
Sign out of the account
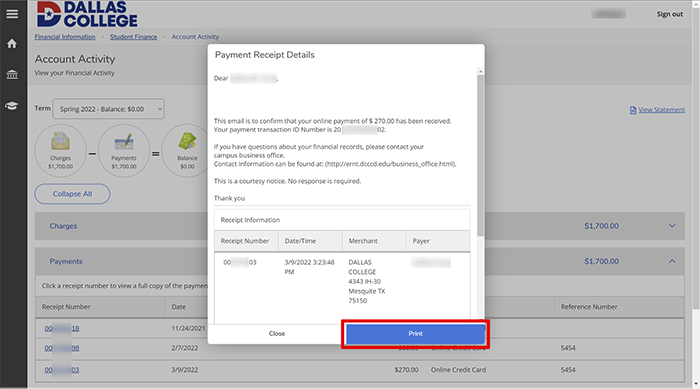[669, 14]
